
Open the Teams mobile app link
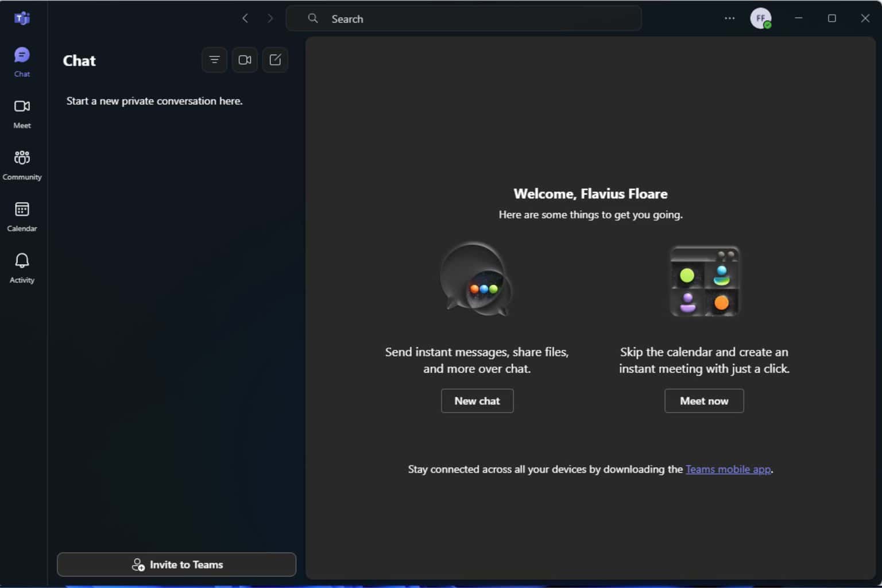728,469
